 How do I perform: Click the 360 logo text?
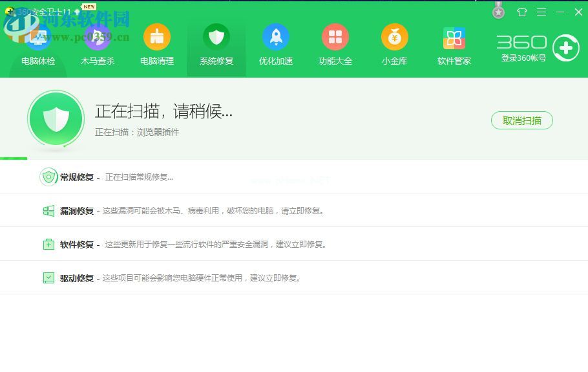[521, 42]
